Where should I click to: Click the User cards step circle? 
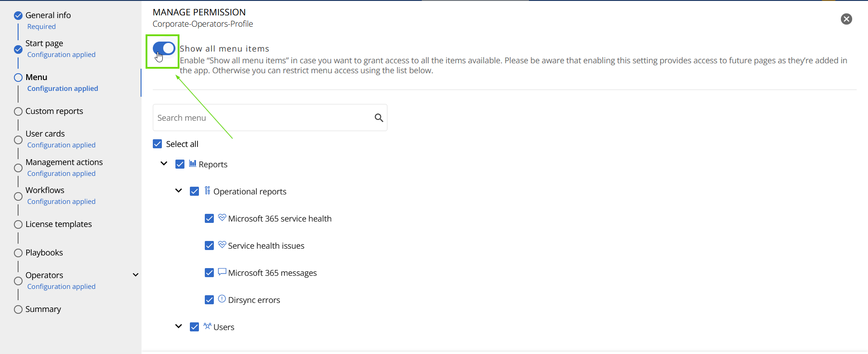18,140
